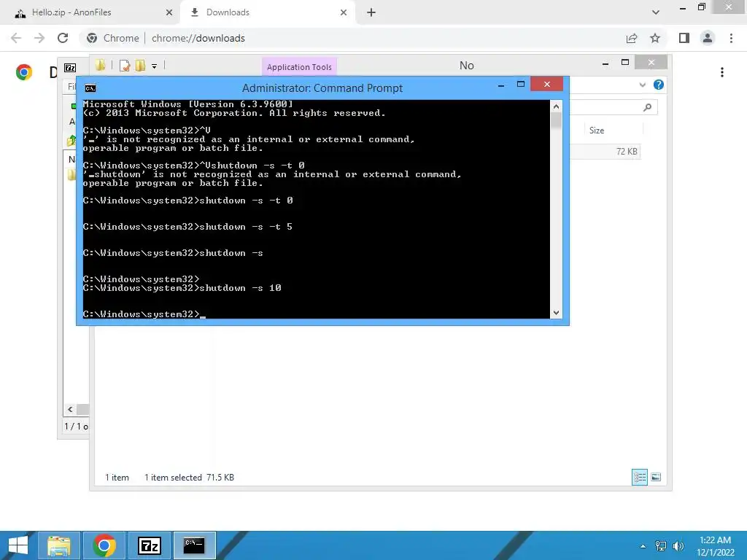Image resolution: width=747 pixels, height=560 pixels.
Task: Open a new Chrome tab
Action: [371, 12]
